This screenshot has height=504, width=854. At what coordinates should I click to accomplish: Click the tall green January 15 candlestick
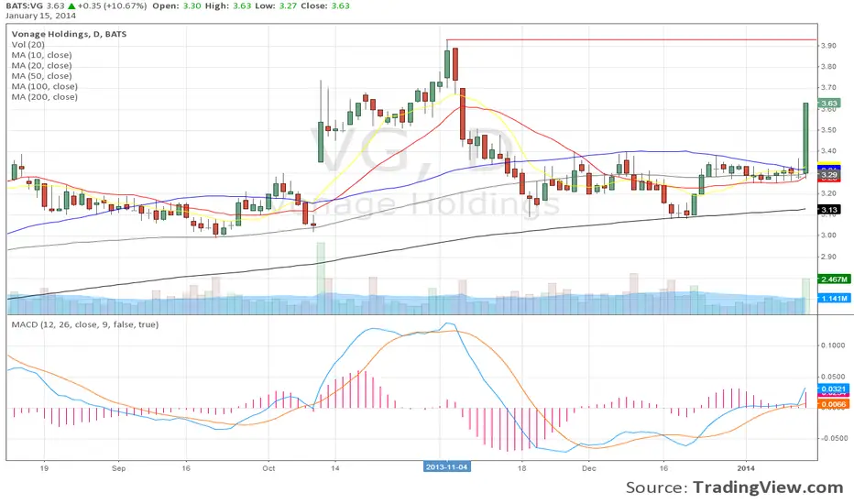point(805,137)
